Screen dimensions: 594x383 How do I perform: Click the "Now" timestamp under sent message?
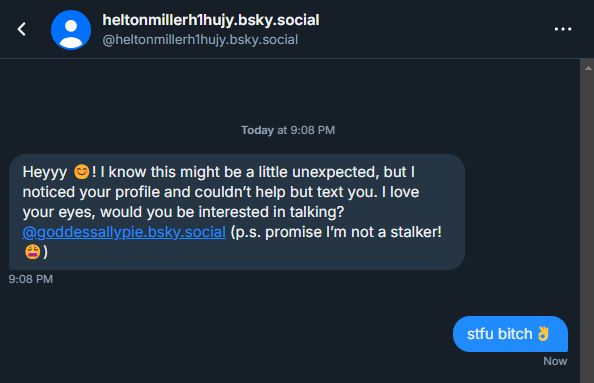click(x=555, y=361)
